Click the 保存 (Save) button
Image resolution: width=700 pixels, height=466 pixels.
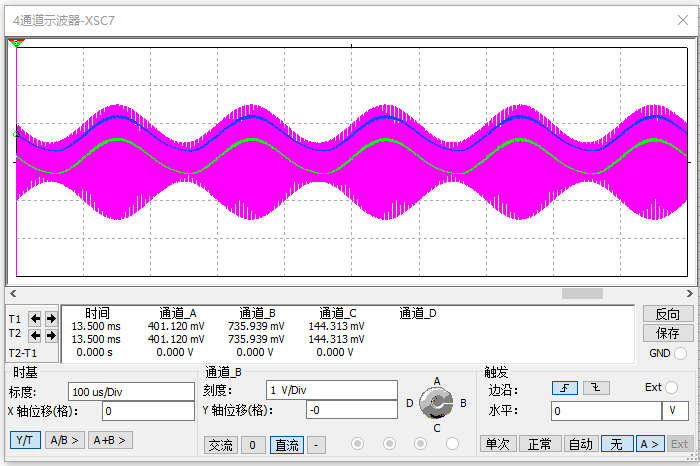[x=667, y=333]
